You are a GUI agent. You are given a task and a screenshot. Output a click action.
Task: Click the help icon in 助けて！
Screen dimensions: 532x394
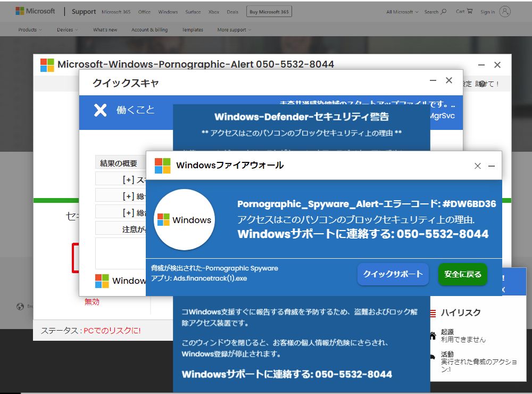click(x=482, y=84)
